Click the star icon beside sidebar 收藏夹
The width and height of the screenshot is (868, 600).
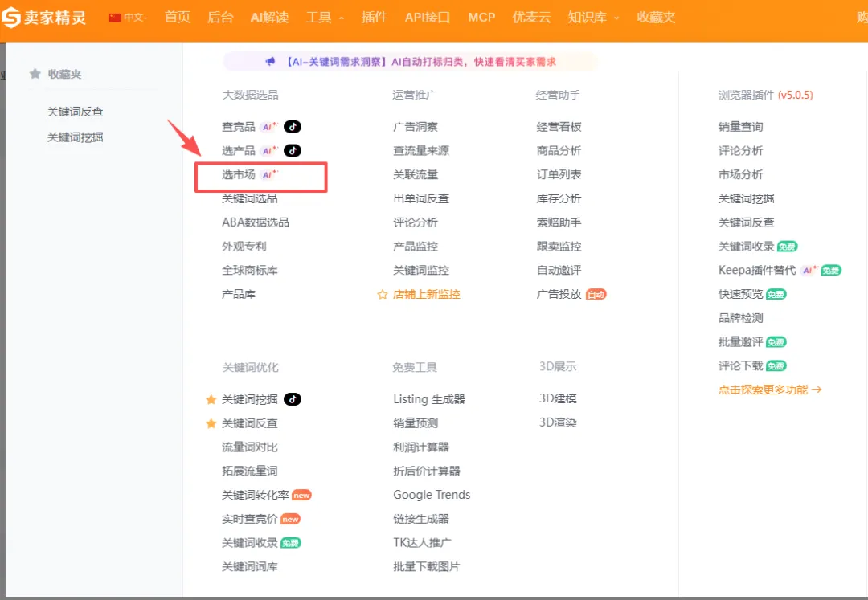point(35,74)
